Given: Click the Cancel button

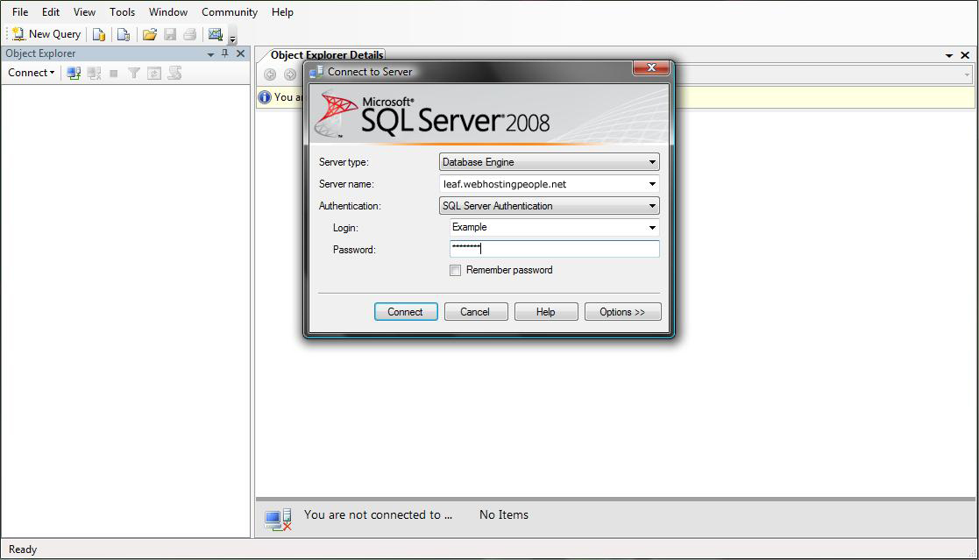Looking at the screenshot, I should point(476,311).
